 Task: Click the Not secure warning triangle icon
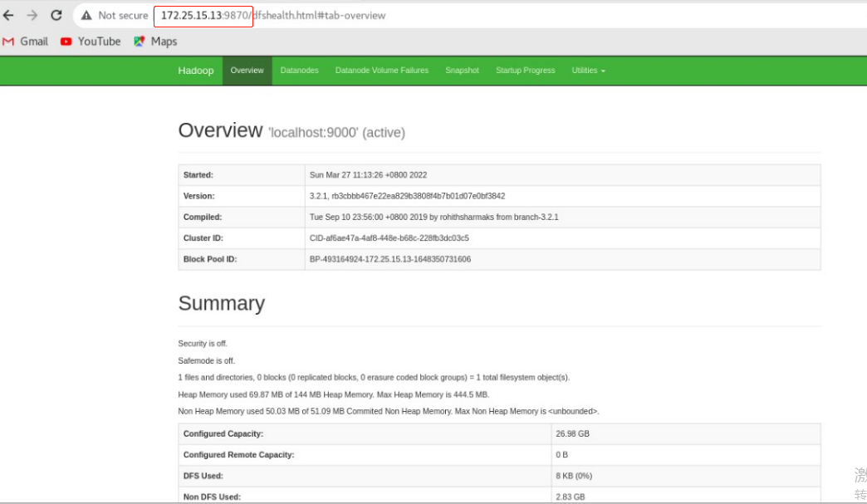tap(86, 16)
